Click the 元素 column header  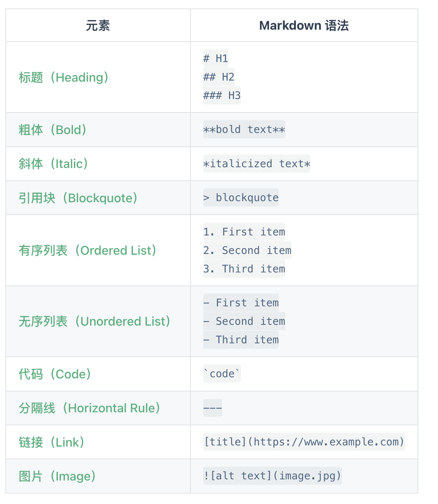click(x=98, y=26)
